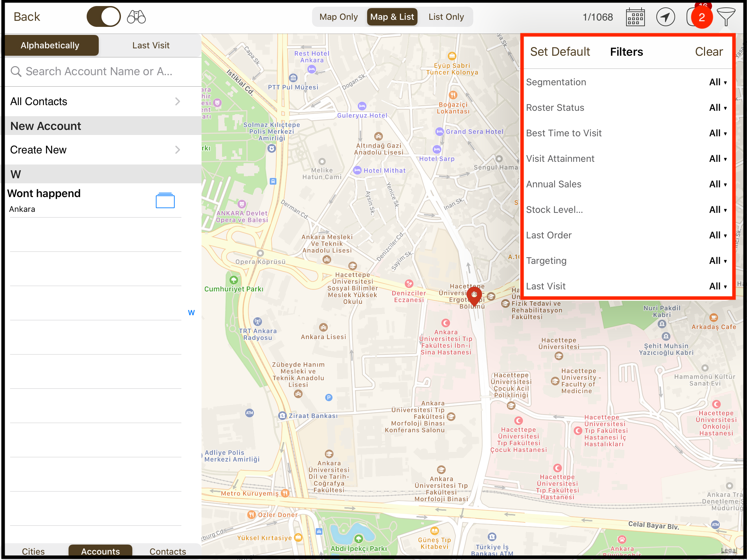Flip the toggle switch next to Back
747x560 pixels.
click(103, 16)
